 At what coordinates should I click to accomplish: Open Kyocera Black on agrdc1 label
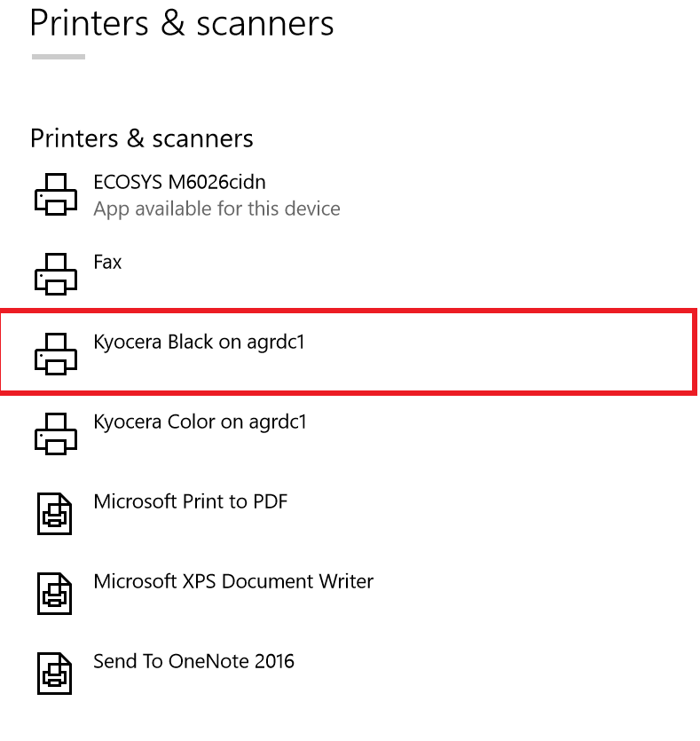coord(199,343)
